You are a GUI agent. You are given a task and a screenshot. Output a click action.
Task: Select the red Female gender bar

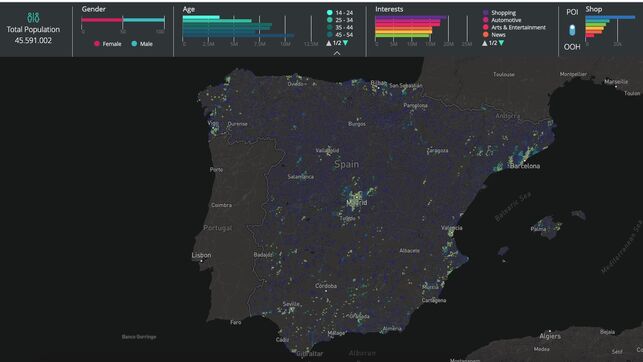(102, 20)
